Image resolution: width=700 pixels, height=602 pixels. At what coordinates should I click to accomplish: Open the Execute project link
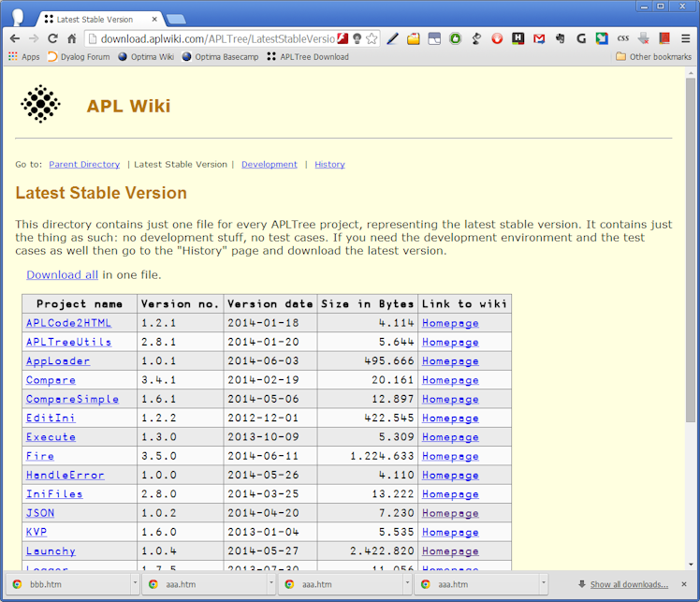tap(51, 437)
